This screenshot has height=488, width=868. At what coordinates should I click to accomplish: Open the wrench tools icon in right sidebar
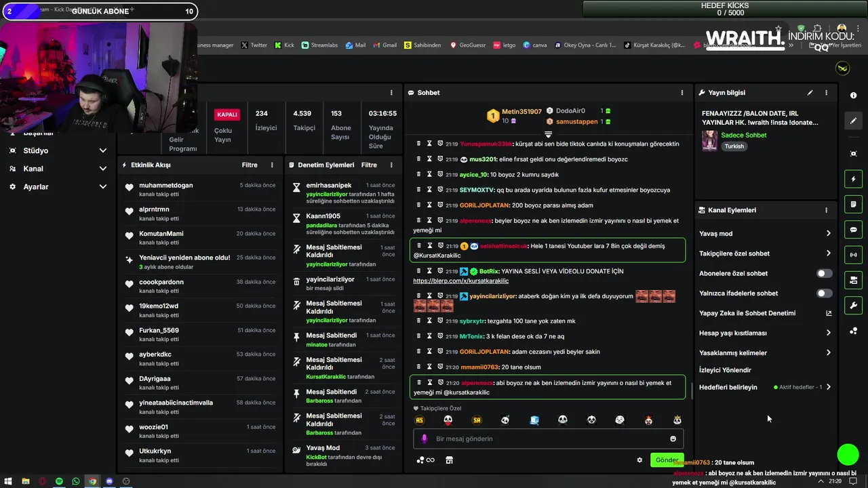(x=854, y=306)
